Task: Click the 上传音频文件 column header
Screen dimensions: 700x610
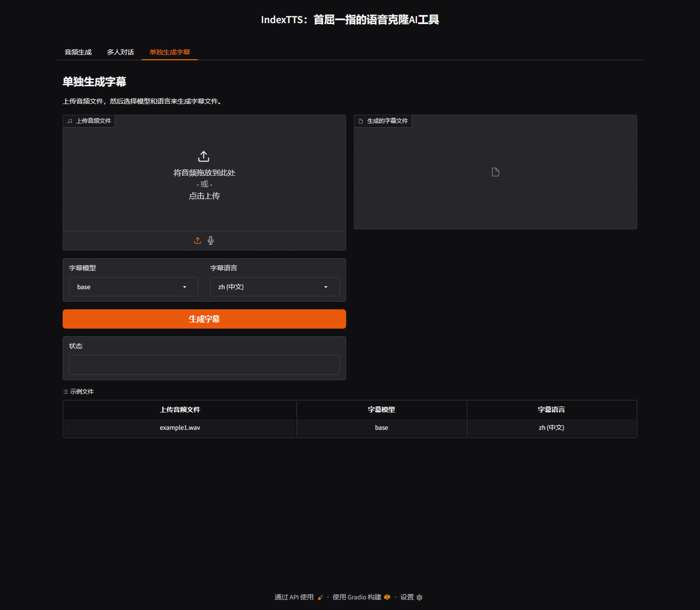Action: 180,410
